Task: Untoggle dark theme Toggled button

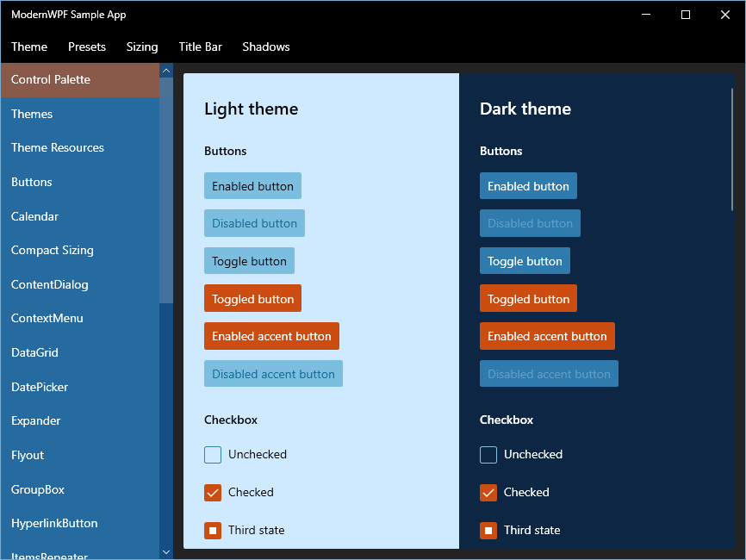Action: (528, 298)
